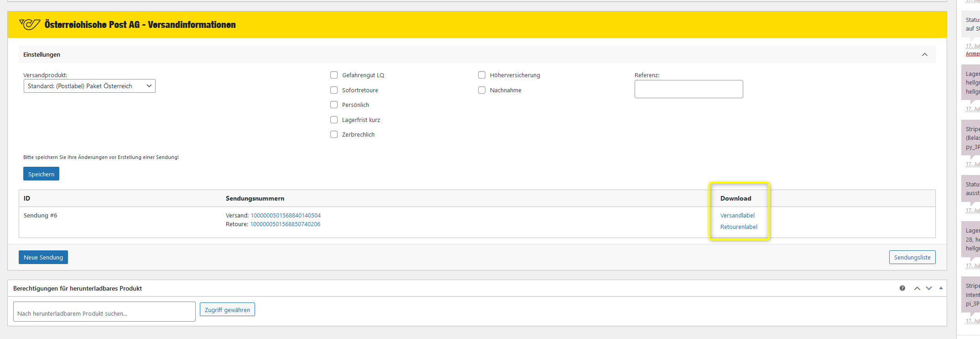Create a Neue Sendung
This screenshot has height=339, width=980.
point(43,257)
